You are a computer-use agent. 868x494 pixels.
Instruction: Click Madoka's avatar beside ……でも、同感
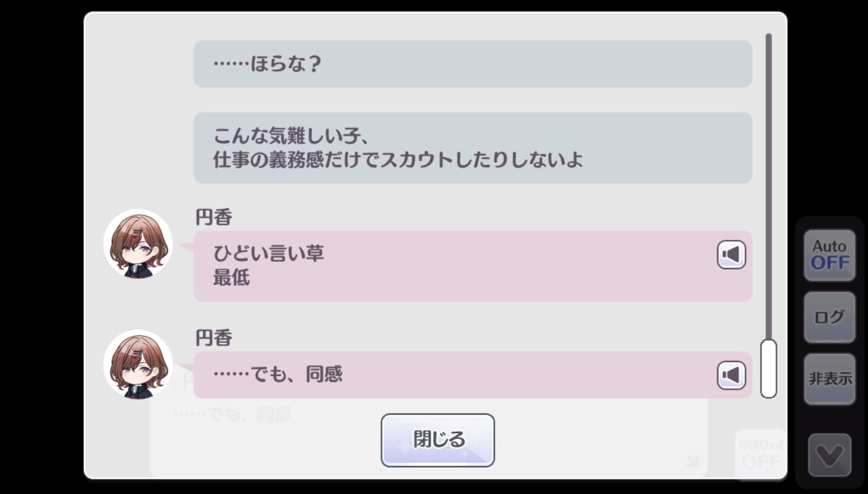point(138,365)
